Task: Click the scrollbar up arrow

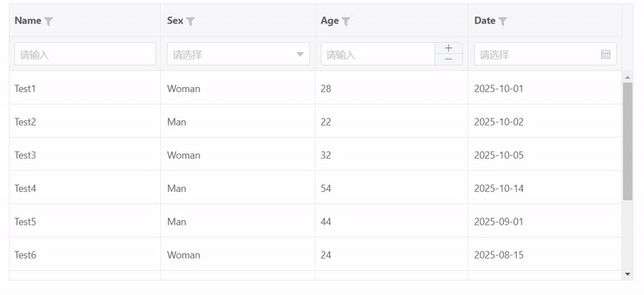Action: pyautogui.click(x=627, y=77)
